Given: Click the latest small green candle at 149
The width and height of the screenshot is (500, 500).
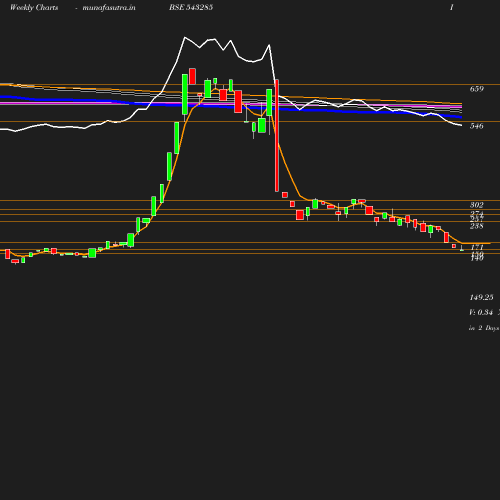Looking at the screenshot, I should click(462, 249).
